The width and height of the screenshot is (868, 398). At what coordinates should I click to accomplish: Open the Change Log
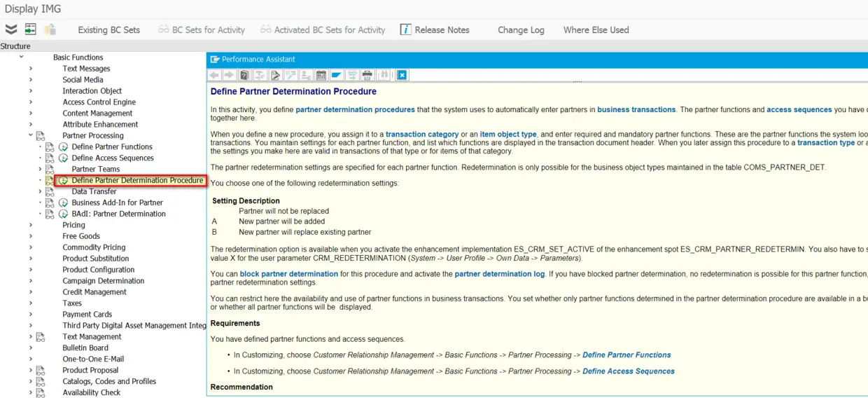point(521,29)
